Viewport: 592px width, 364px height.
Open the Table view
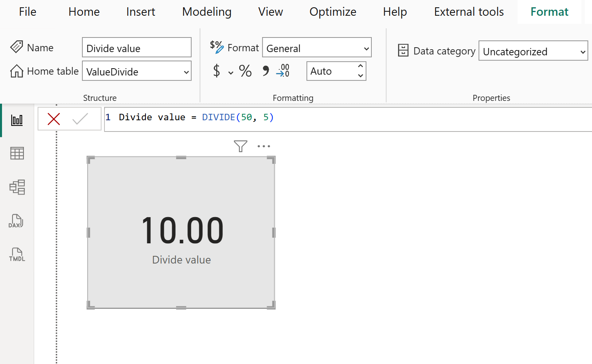17,153
